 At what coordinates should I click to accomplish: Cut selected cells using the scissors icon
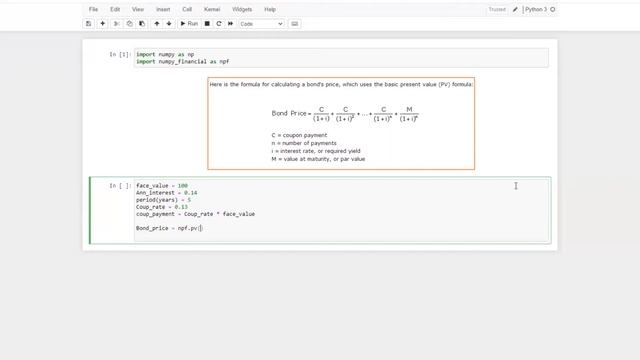click(x=116, y=24)
